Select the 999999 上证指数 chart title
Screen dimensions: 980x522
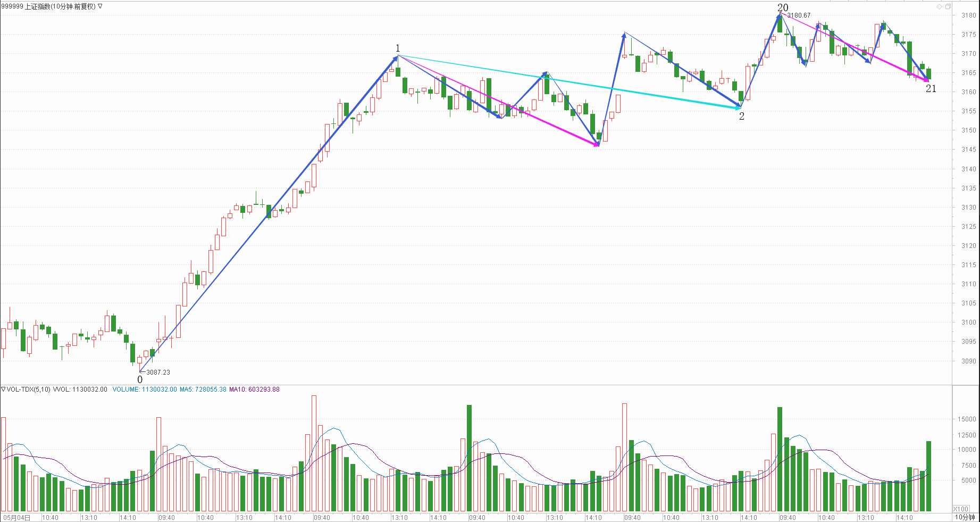point(48,6)
